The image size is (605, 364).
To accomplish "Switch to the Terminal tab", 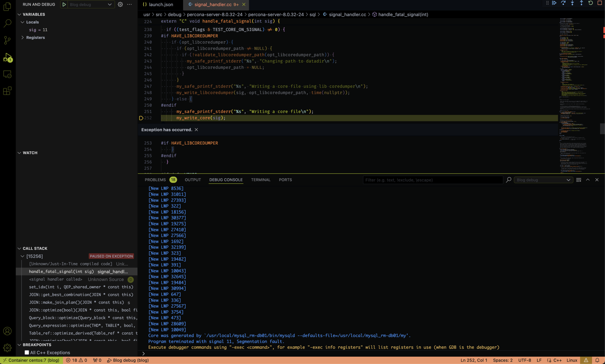I will tap(261, 180).
